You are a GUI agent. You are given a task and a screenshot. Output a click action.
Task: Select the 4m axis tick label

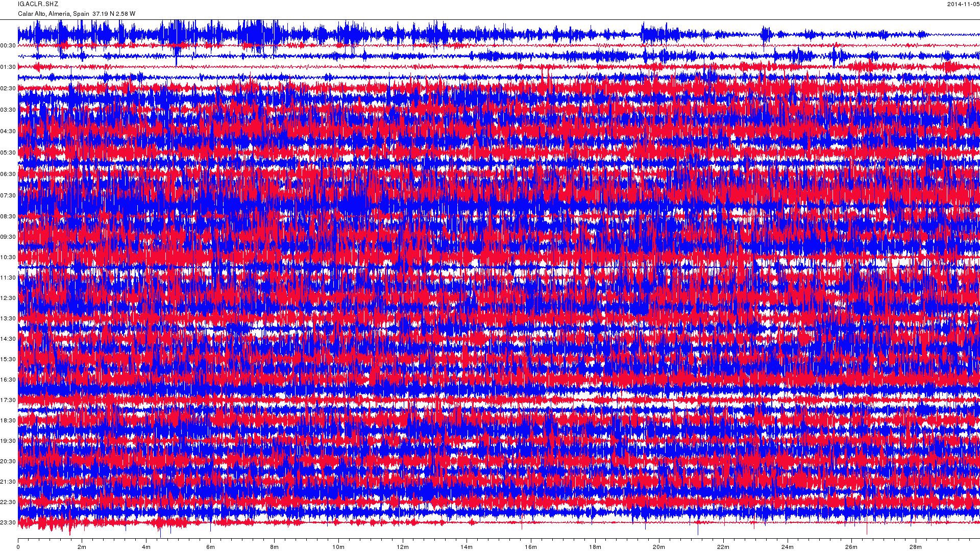pyautogui.click(x=146, y=547)
